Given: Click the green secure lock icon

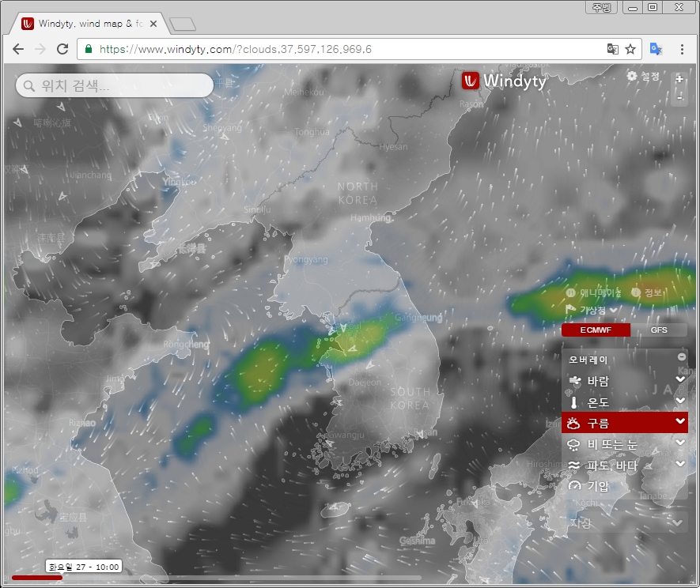Looking at the screenshot, I should click(x=89, y=49).
